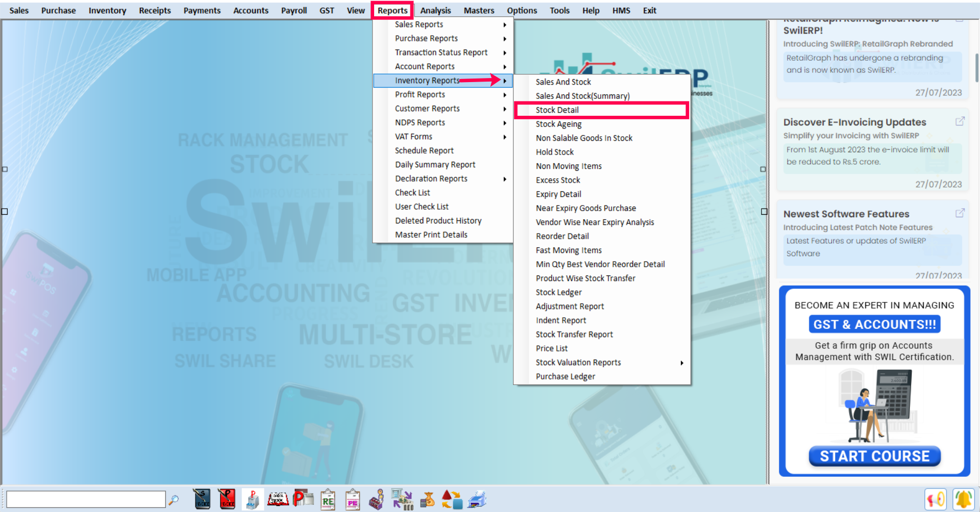980x512 pixels.
Task: Open the Payroll menu
Action: point(294,10)
